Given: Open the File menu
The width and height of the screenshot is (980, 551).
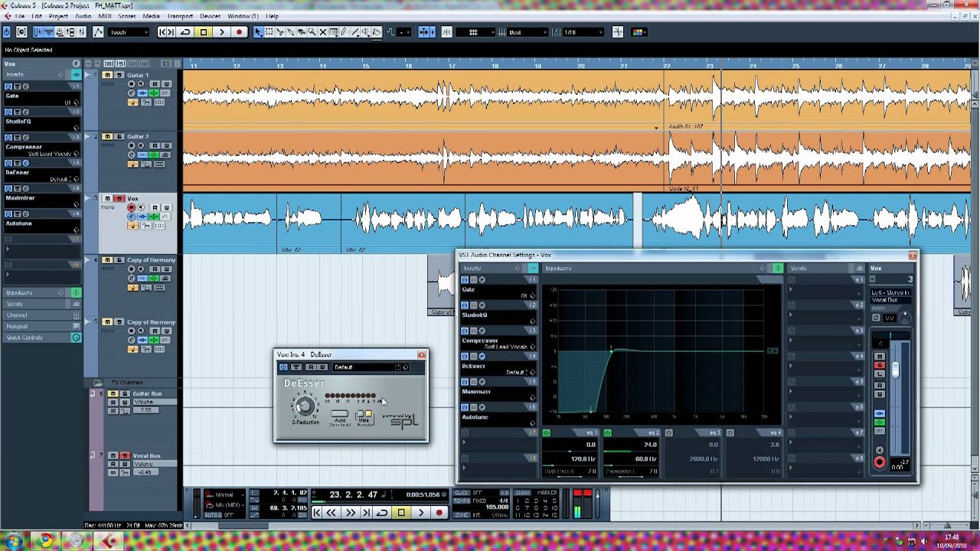Looking at the screenshot, I should [x=19, y=16].
